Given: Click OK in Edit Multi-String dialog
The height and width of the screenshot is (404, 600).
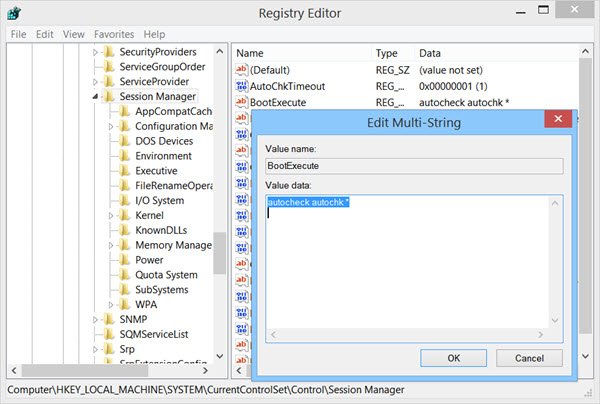Looking at the screenshot, I should (453, 358).
